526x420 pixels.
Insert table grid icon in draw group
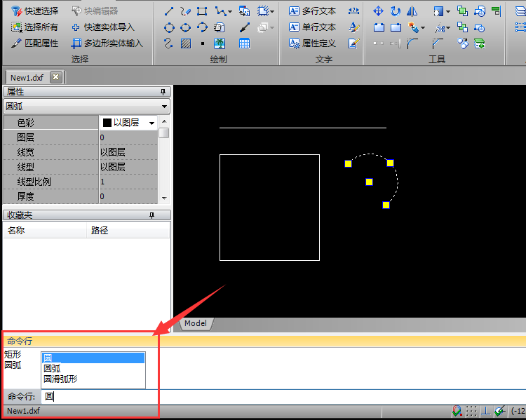coord(244,43)
